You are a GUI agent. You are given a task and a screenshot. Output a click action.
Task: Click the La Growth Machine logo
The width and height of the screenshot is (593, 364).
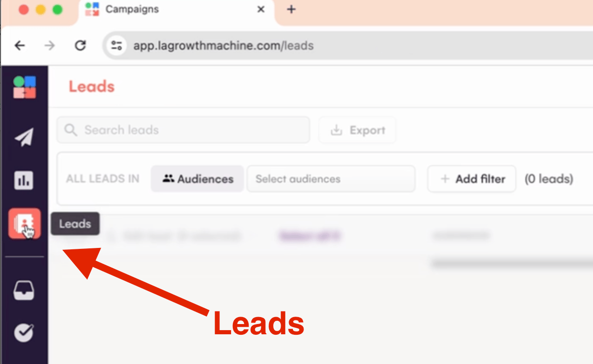tap(25, 87)
